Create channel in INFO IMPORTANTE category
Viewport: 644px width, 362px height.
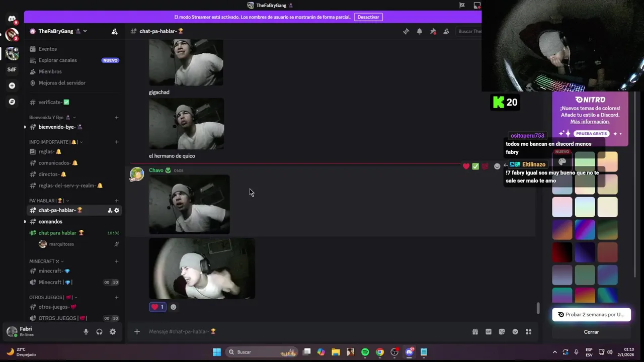click(117, 142)
